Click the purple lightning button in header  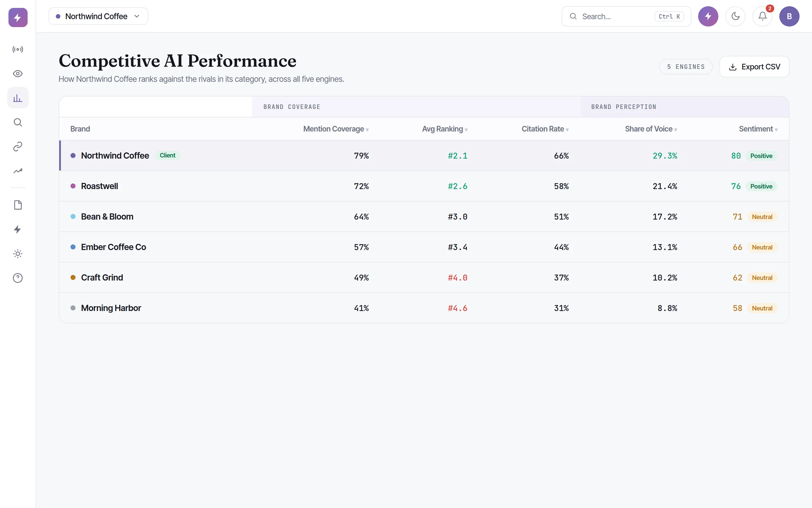click(708, 16)
